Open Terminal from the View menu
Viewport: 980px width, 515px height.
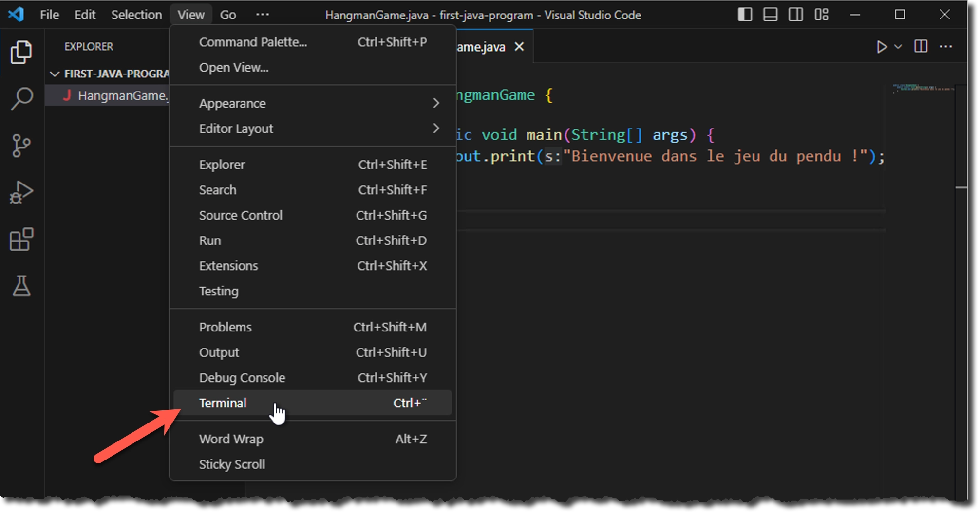click(x=313, y=403)
